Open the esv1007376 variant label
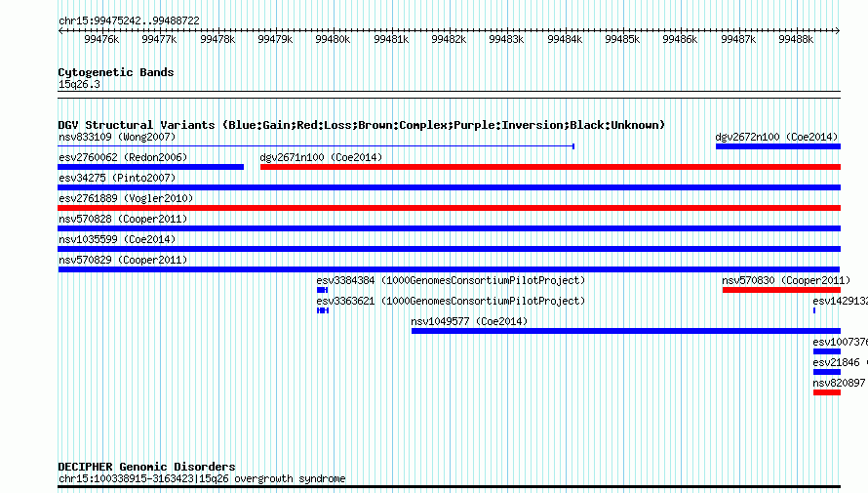 click(x=840, y=342)
